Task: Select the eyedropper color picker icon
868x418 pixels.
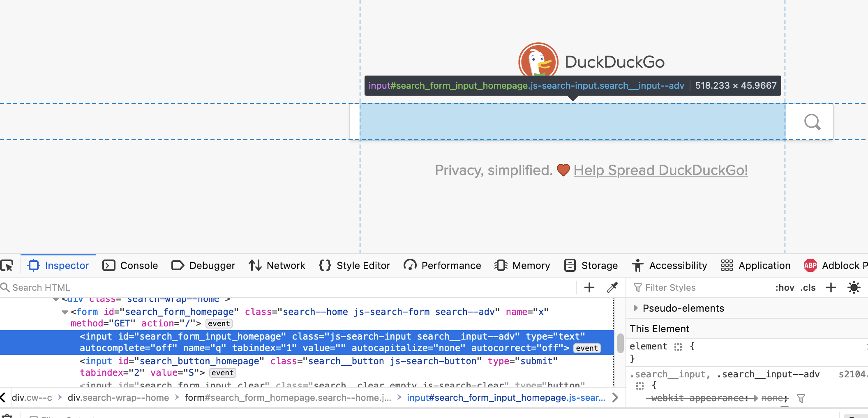Action: [x=612, y=287]
